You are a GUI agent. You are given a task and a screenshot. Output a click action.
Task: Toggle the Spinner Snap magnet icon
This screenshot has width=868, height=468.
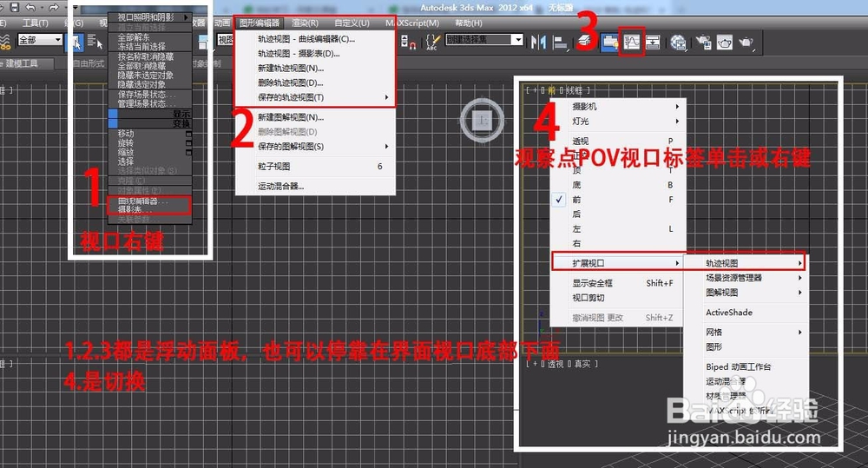409,42
